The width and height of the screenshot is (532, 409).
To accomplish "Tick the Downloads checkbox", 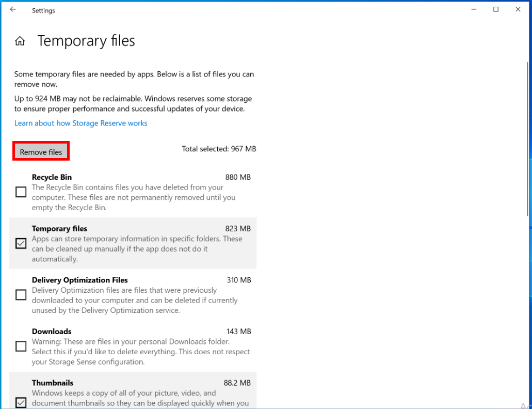I will point(21,346).
